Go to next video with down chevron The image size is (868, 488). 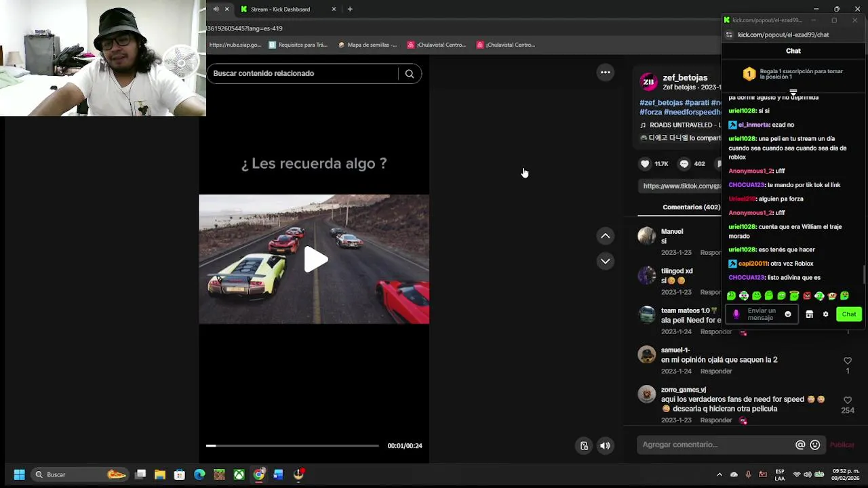click(x=606, y=261)
